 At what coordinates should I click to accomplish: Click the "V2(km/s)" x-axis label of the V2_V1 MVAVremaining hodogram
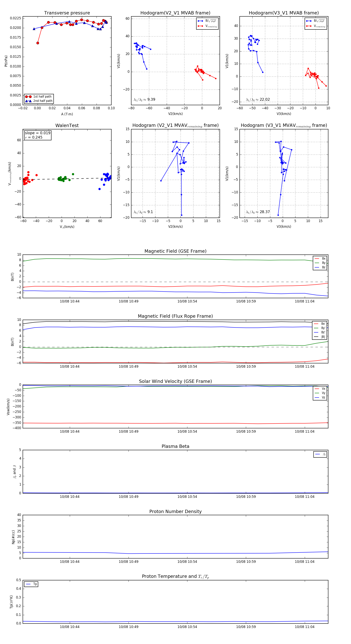pos(175,227)
